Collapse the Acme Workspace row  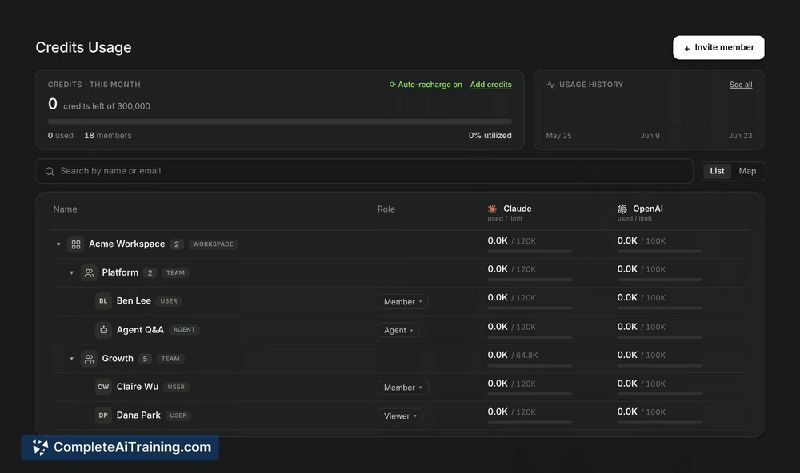click(59, 244)
